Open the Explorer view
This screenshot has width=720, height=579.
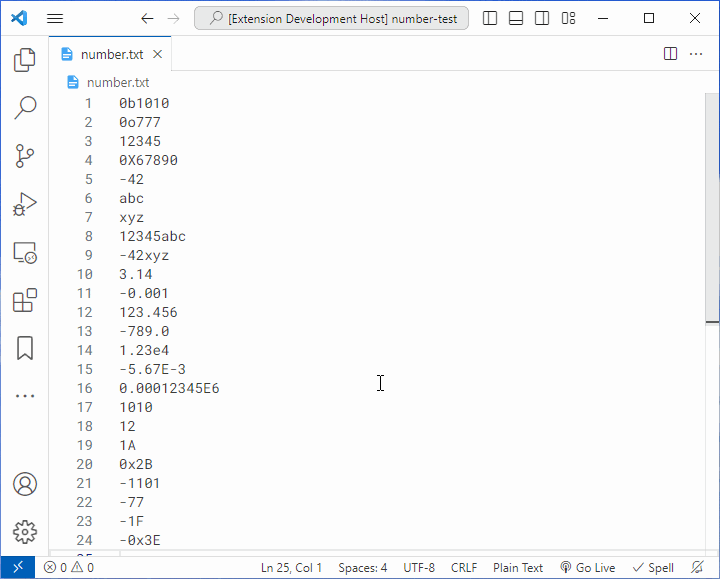pos(25,60)
